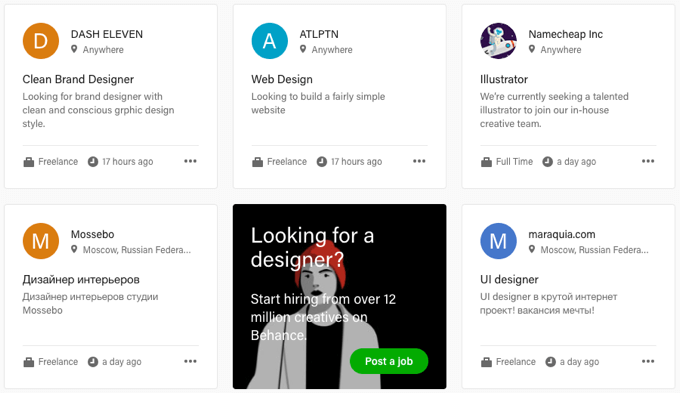Viewport: 680px width, 393px height.
Task: Click the maraquia.com company name
Action: [x=562, y=234]
